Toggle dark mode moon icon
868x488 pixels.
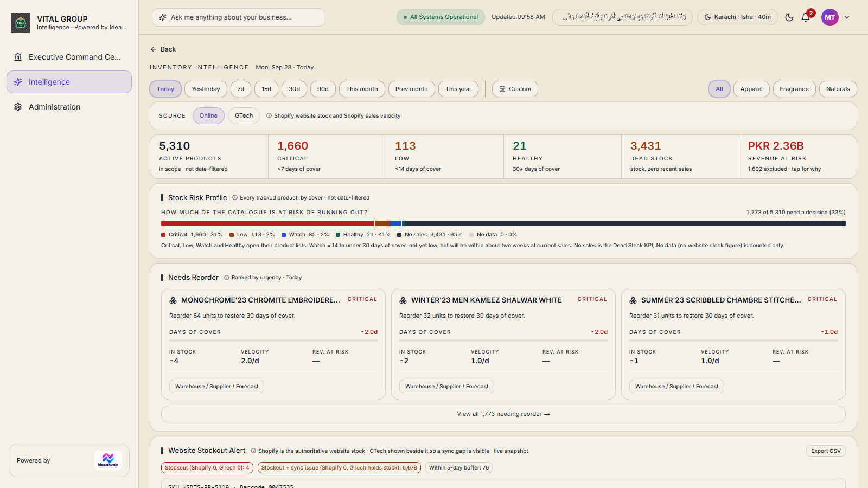point(789,17)
